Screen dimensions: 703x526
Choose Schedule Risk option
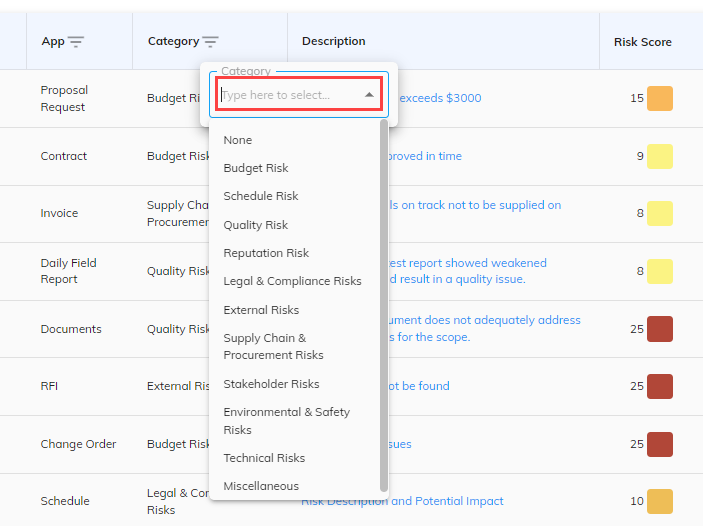coord(261,196)
